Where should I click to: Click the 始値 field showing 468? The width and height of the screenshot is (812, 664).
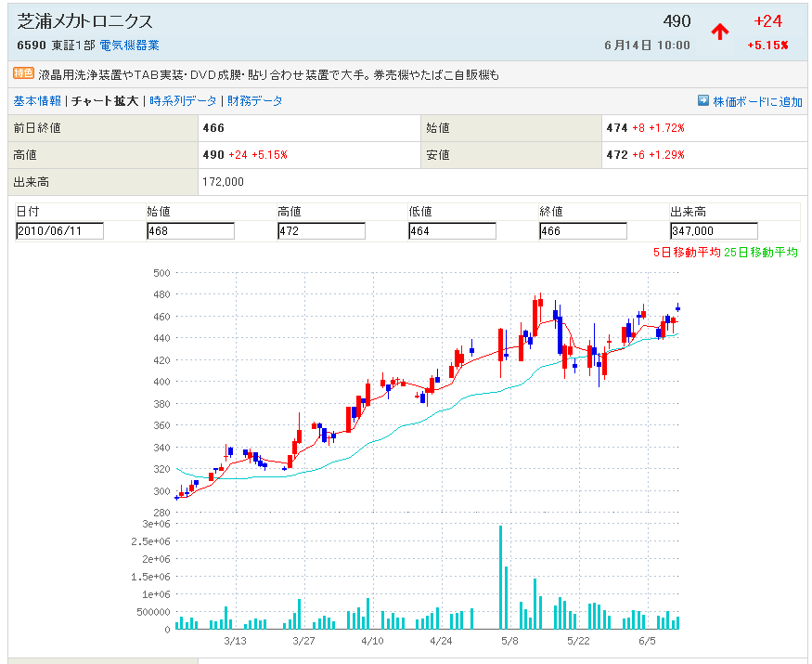pos(190,231)
